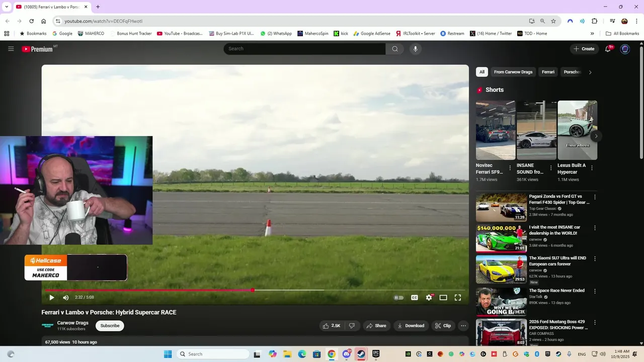
Task: Open Chrome zoom magnifier in address bar
Action: [542, 21]
